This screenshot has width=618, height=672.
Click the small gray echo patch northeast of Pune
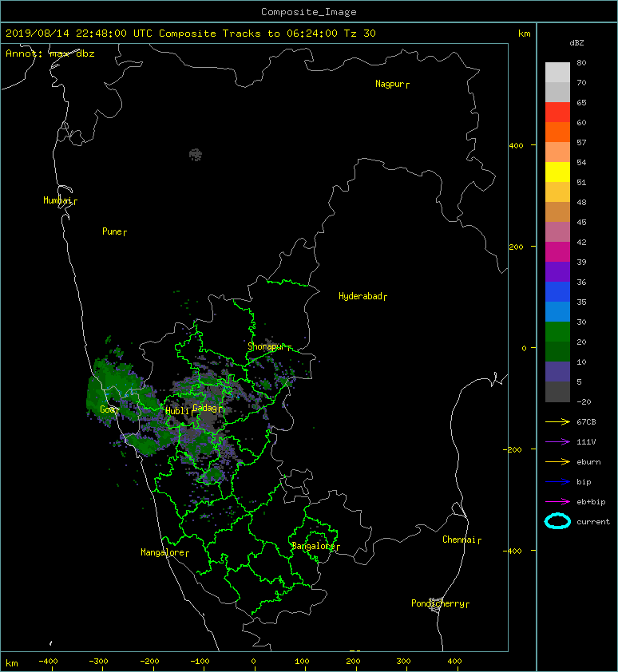click(x=196, y=155)
